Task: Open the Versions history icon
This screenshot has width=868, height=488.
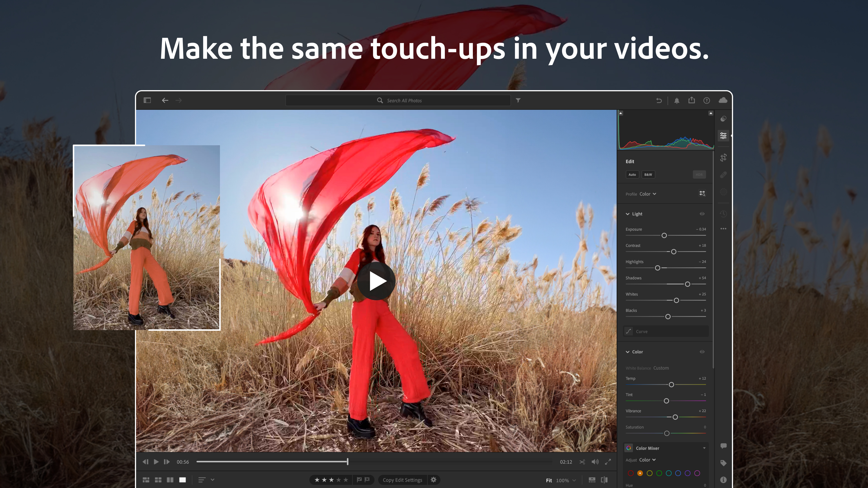Action: tap(723, 214)
